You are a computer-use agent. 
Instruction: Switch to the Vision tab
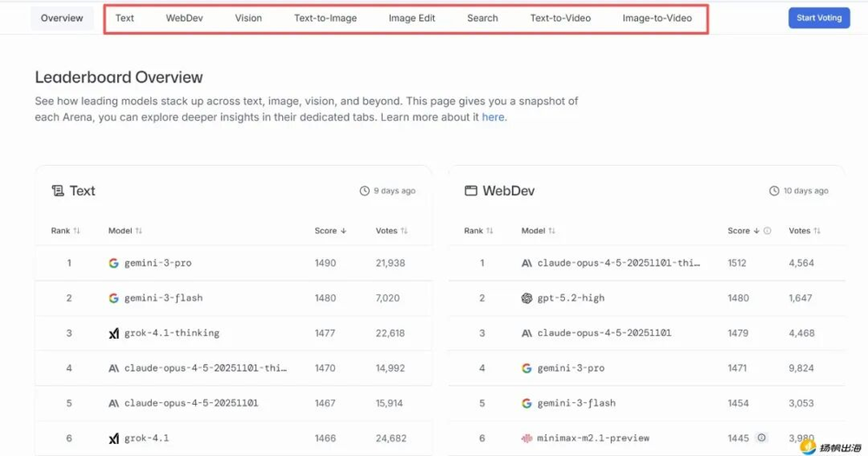pyautogui.click(x=248, y=18)
